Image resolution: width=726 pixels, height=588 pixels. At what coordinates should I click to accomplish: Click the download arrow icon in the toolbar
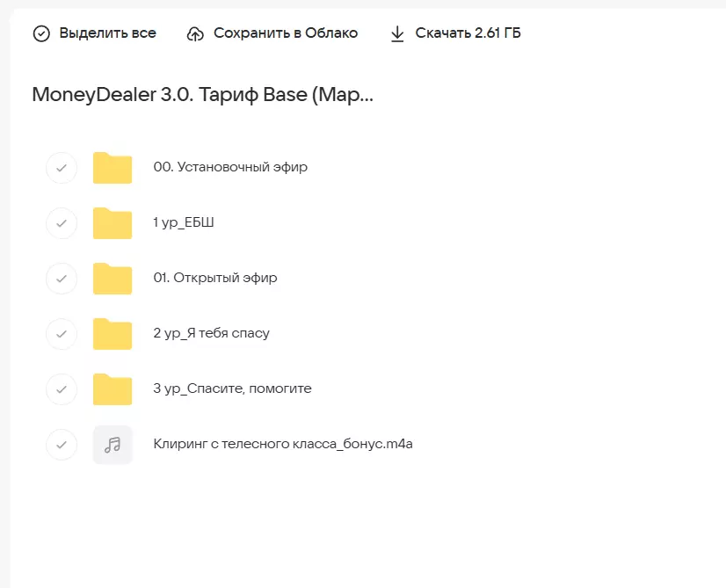pyautogui.click(x=396, y=33)
